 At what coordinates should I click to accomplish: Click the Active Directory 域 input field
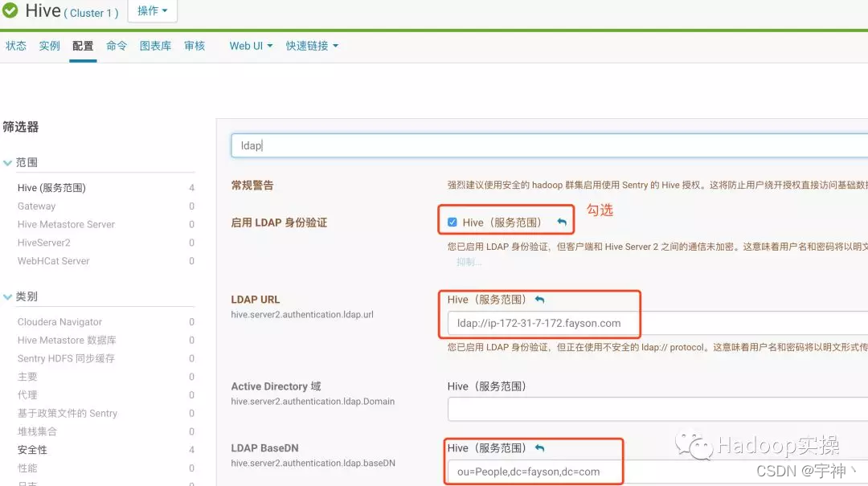pos(657,410)
